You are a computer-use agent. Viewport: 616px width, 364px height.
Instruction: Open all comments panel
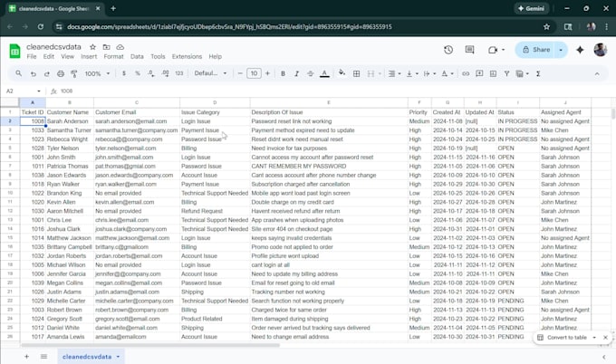(x=469, y=50)
